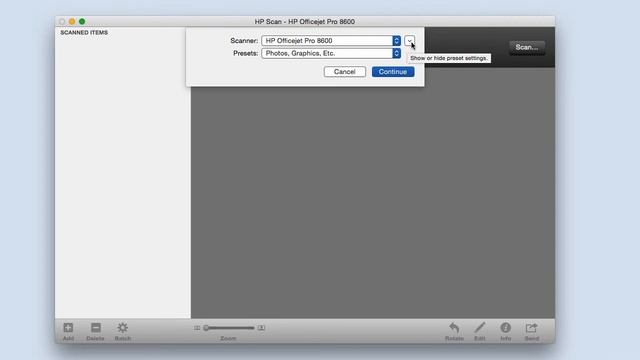Image resolution: width=640 pixels, height=360 pixels.
Task: Click the Send share icon
Action: click(531, 327)
